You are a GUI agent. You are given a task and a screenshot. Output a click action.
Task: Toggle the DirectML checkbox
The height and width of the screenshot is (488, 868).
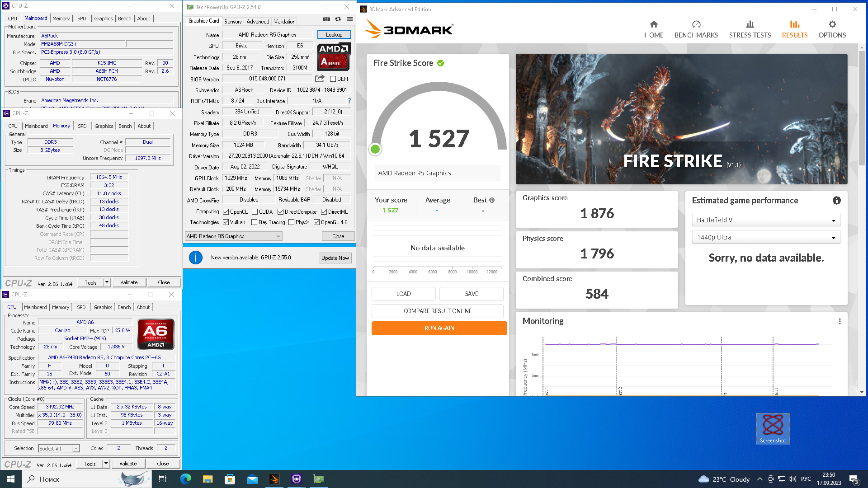(x=324, y=211)
